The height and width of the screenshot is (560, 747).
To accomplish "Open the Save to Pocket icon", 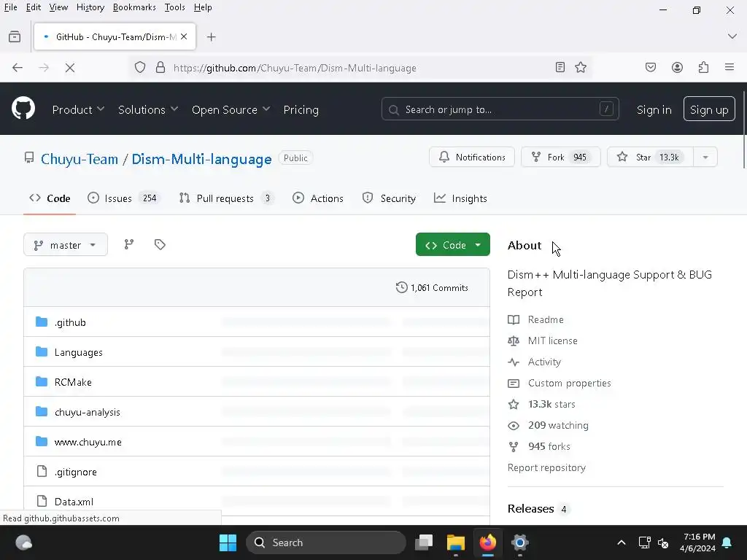I will tap(651, 68).
